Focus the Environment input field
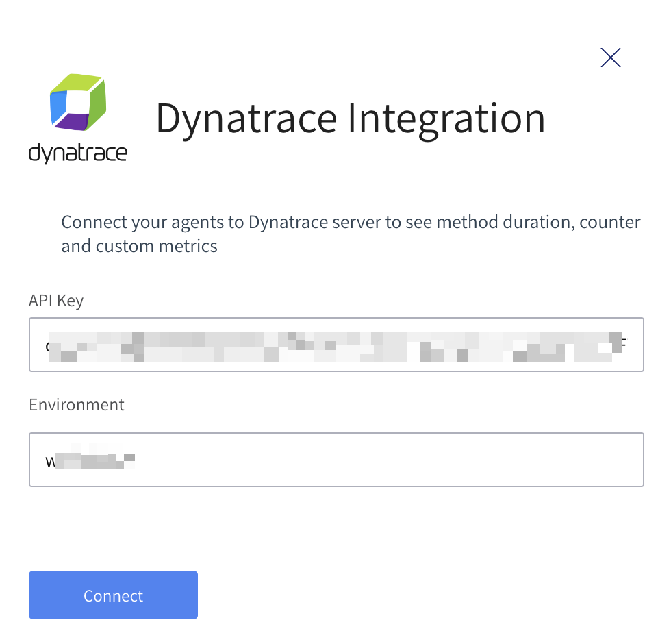 [335, 460]
